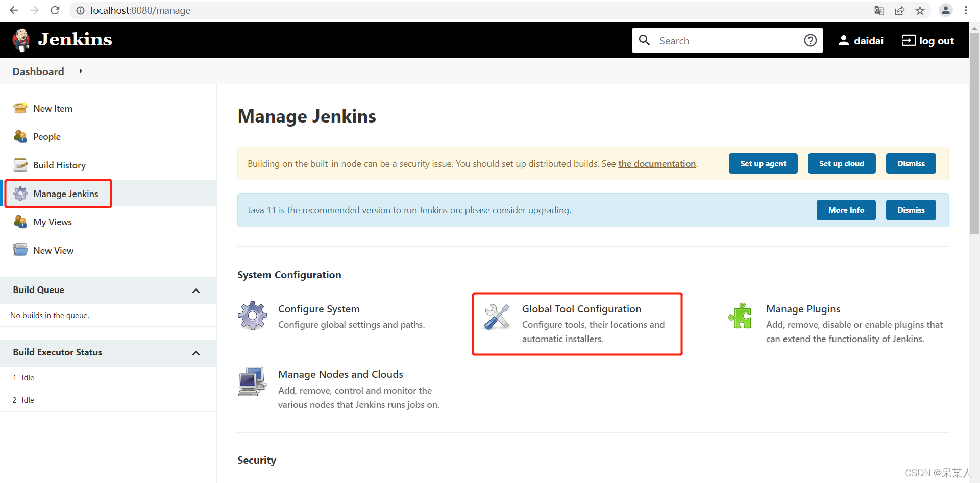Viewport: 980px width, 483px height.
Task: Collapse the Build Executor Status panel
Action: [196, 353]
